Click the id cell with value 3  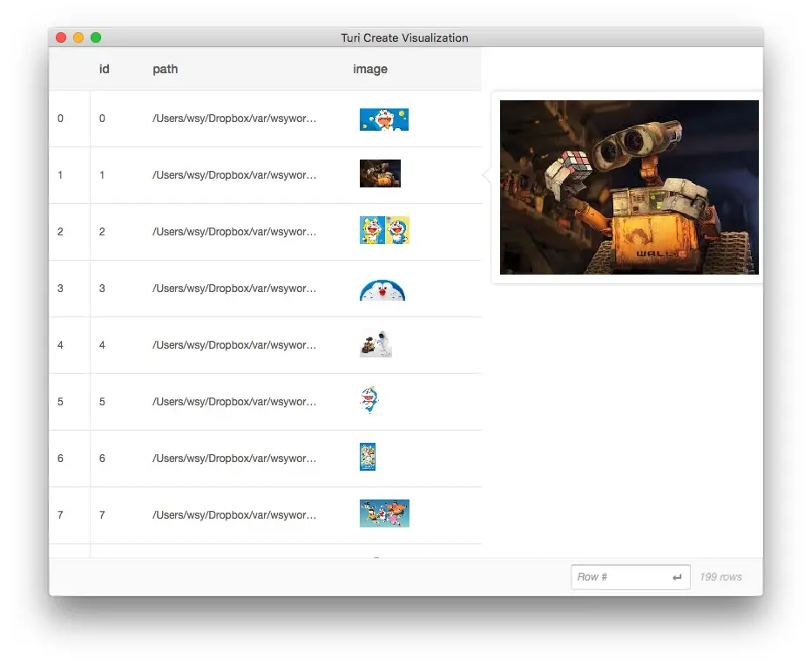[x=102, y=289]
